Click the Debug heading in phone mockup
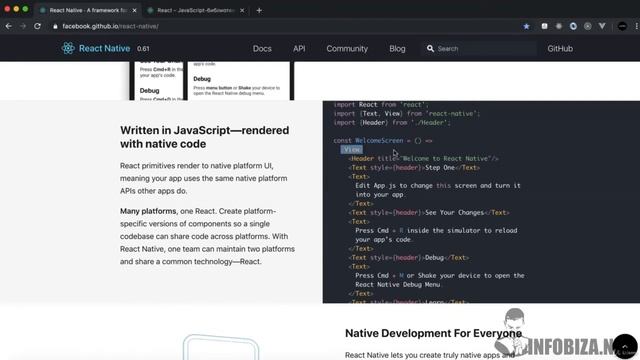Image resolution: width=640 pixels, height=360 pixels. [202, 79]
